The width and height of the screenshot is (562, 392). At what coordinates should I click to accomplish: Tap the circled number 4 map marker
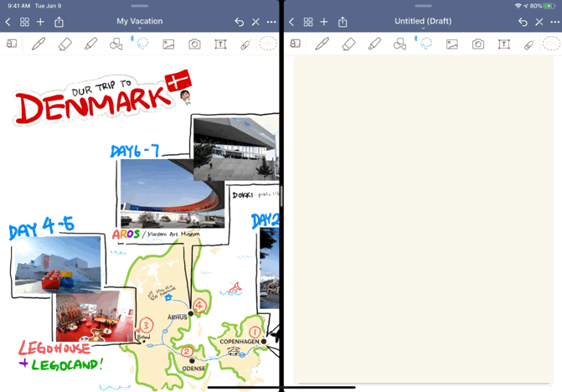(199, 306)
